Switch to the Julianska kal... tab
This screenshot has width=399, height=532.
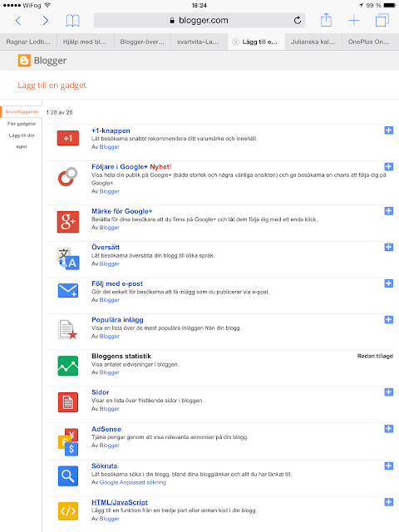pyautogui.click(x=313, y=42)
